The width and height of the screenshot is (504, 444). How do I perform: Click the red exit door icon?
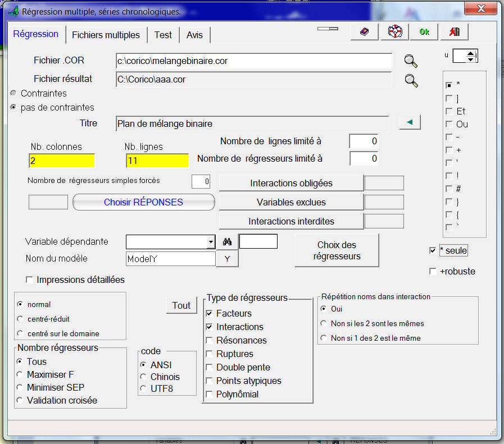(455, 32)
